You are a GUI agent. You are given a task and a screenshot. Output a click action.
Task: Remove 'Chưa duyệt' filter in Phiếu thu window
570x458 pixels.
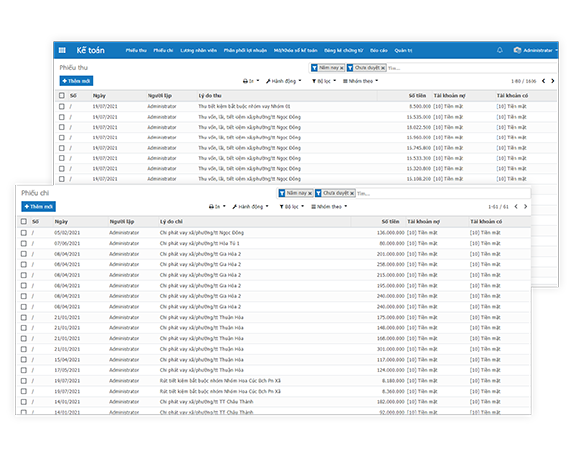click(383, 68)
